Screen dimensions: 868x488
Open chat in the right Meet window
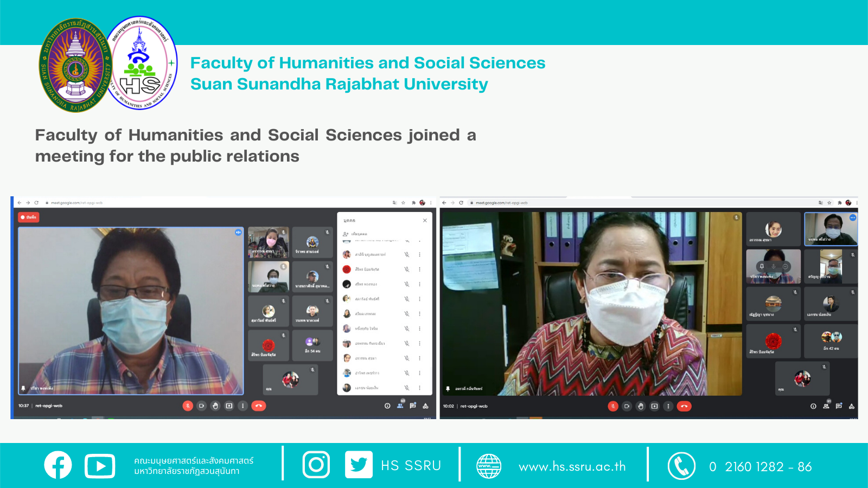coord(839,406)
